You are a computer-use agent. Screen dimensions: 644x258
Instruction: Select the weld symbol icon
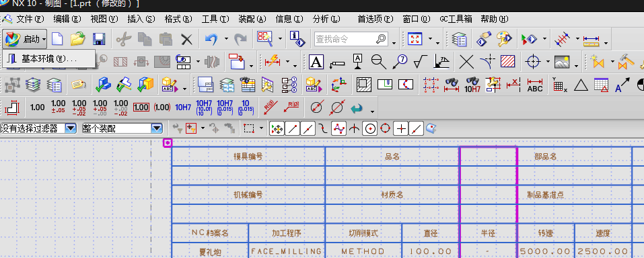coord(441,62)
